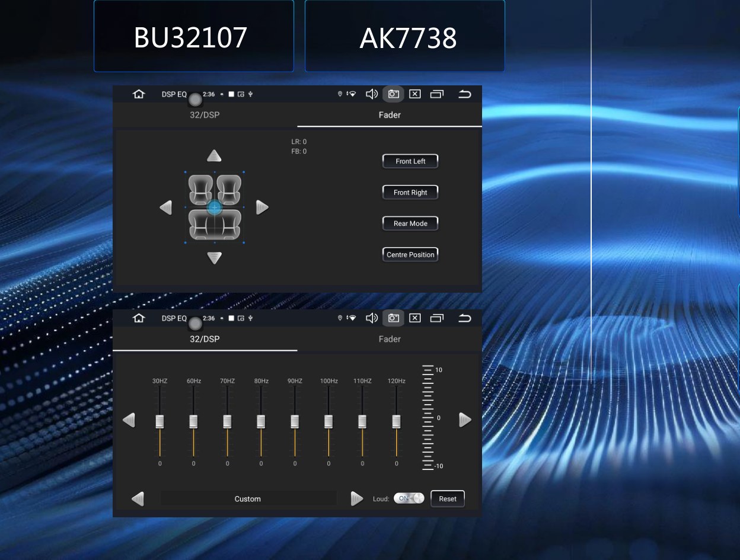Tap the boxed X close icon in Fader panel
The image size is (740, 560).
pos(415,94)
